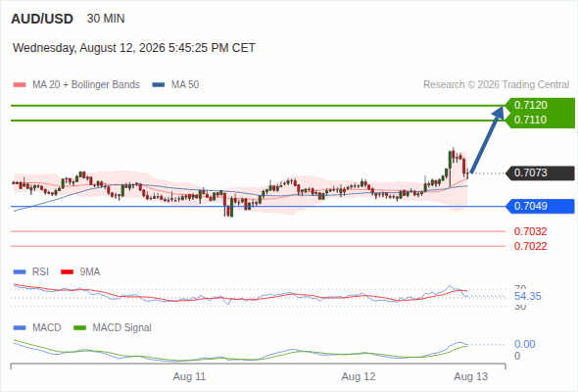Viewport: 578px width, 392px height.
Task: Click the MA 50 blue legend swatch
Action: 159,85
